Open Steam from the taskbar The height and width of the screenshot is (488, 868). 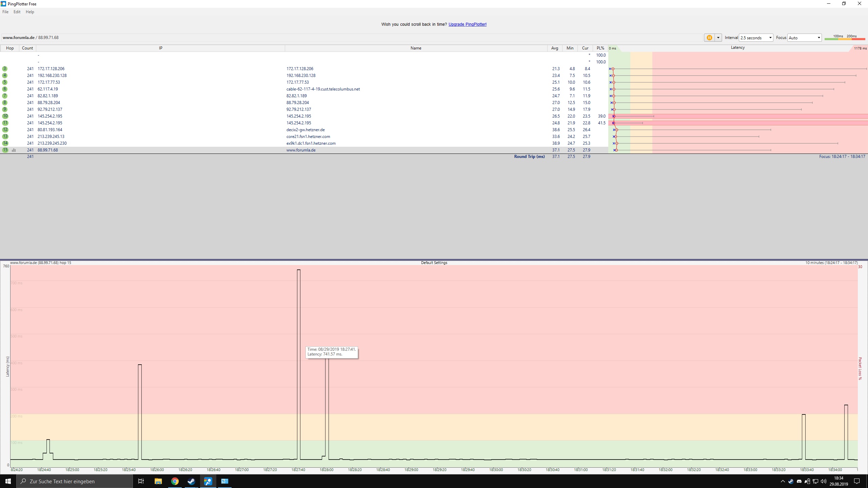tap(191, 481)
